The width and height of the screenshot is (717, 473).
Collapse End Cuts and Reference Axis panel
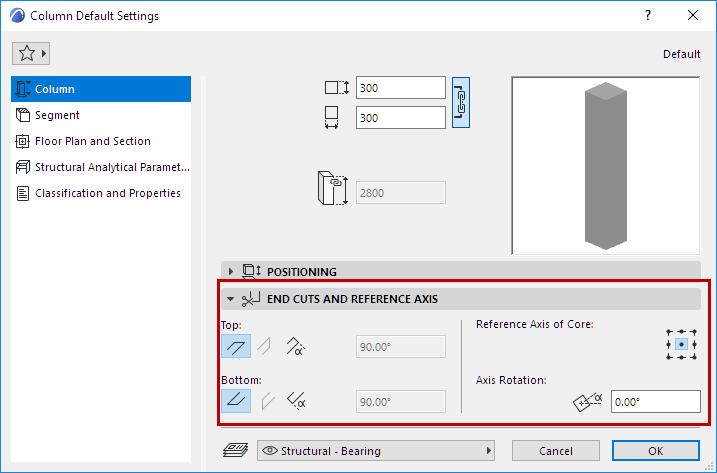(x=231, y=298)
